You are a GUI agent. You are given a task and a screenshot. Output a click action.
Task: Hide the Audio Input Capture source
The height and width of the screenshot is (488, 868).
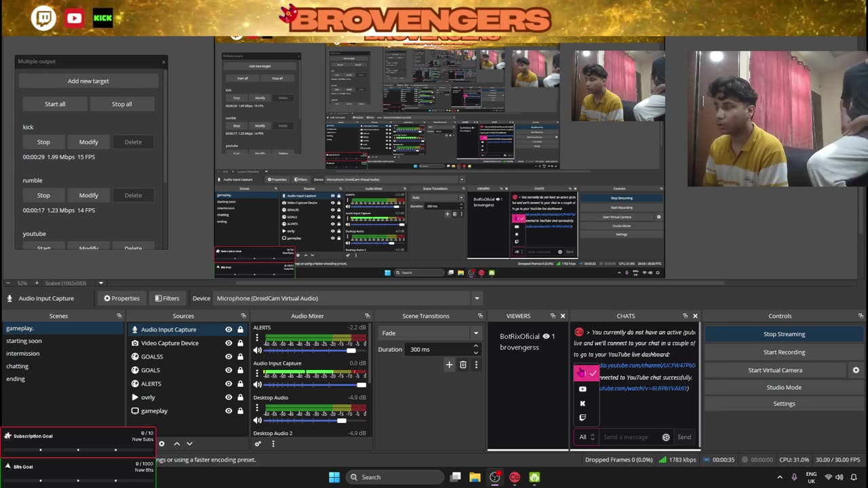229,329
